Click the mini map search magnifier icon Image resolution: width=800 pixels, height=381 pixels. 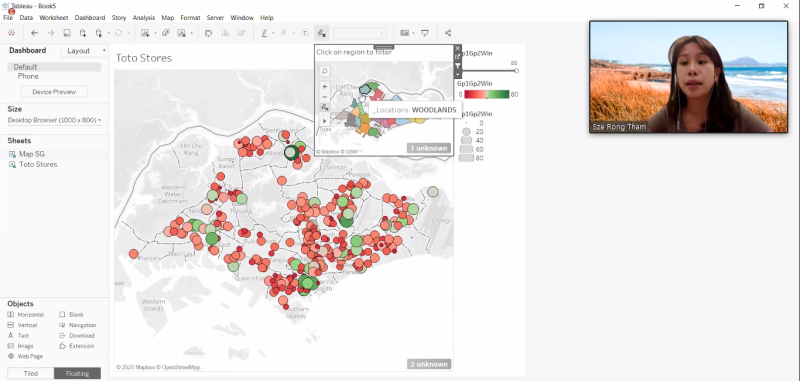coord(324,71)
